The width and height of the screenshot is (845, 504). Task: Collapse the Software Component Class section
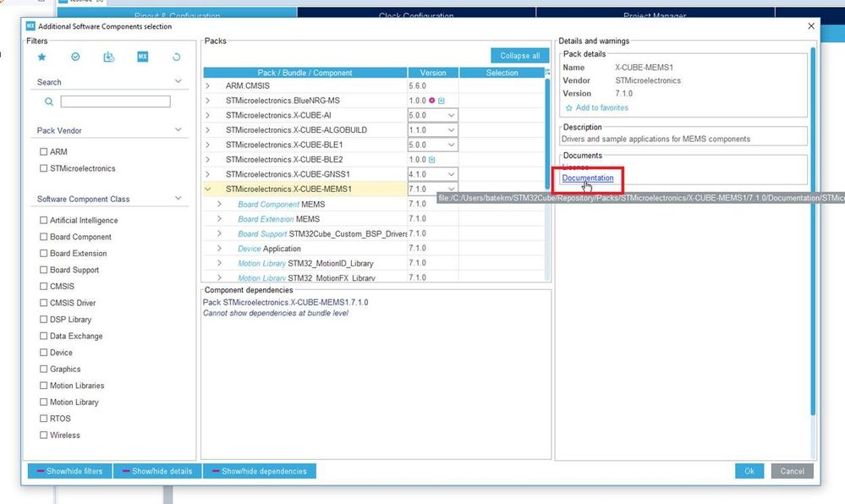[x=178, y=199]
